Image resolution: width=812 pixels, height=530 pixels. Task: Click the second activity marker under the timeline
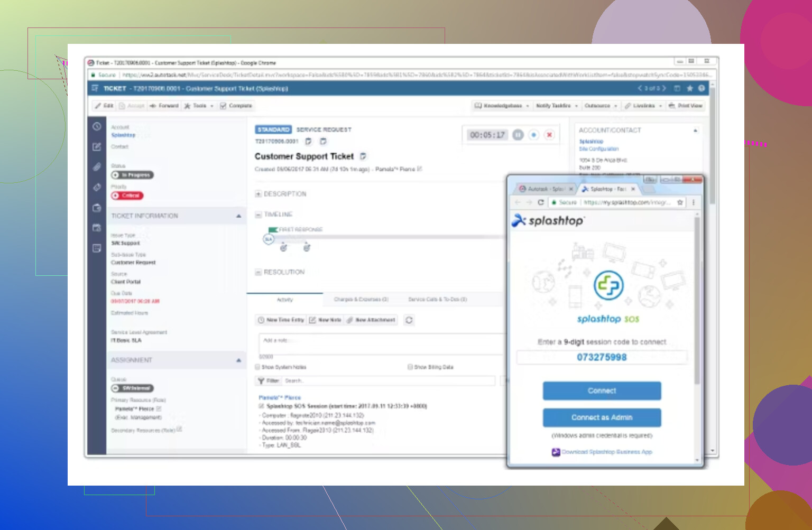pyautogui.click(x=307, y=247)
